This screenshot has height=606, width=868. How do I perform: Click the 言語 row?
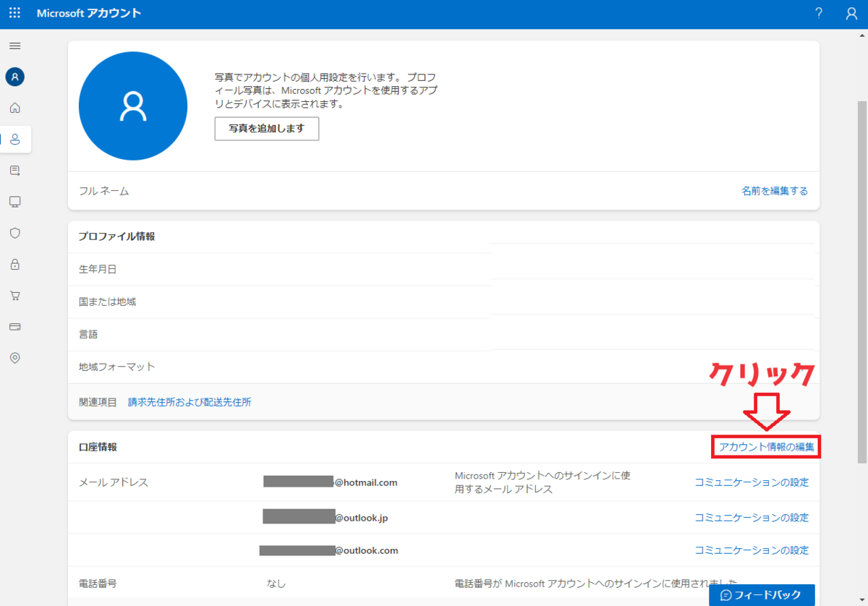443,334
